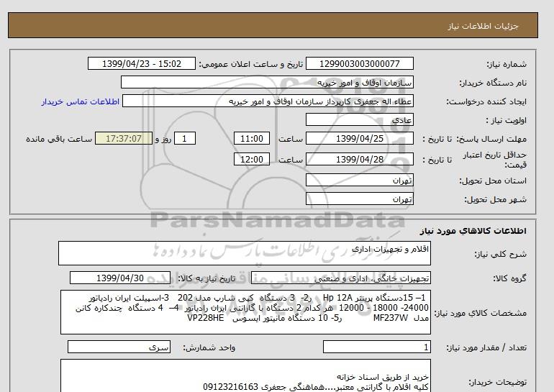Click the label واحد شمارش
The height and width of the screenshot is (392, 554).
(x=209, y=348)
